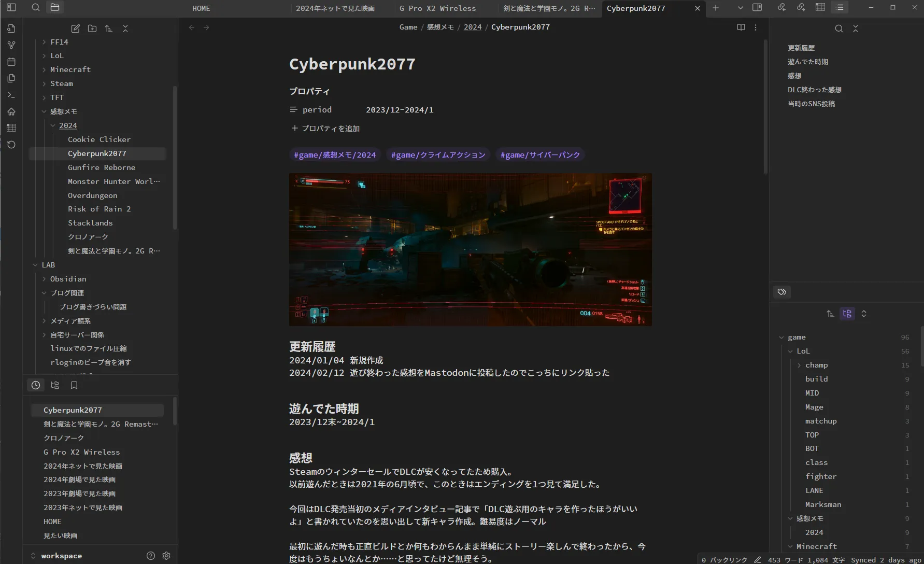The width and height of the screenshot is (924, 564).
Task: Open Obsidian help question icon
Action: (151, 556)
